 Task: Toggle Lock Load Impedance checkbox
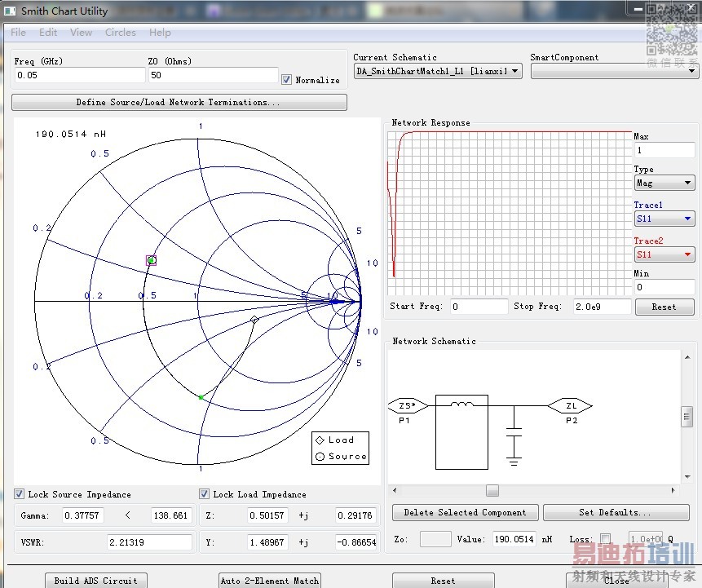click(x=205, y=494)
